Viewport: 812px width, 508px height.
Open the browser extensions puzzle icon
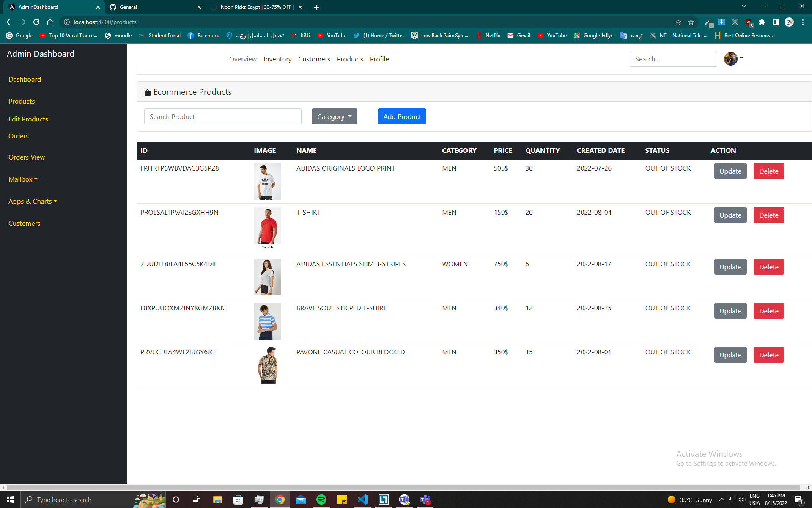coord(763,22)
